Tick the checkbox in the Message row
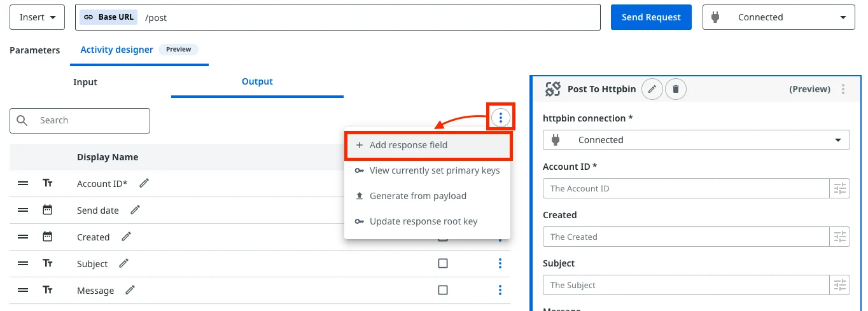This screenshot has height=311, width=868. (443, 290)
